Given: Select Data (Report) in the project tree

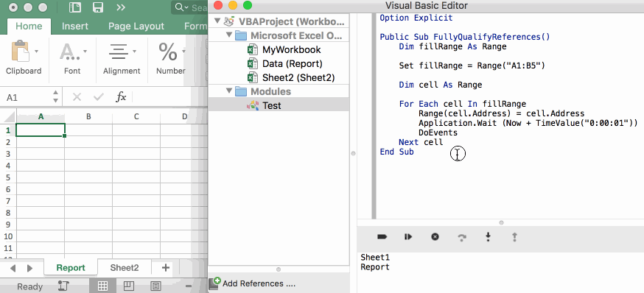Looking at the screenshot, I should pos(293,63).
